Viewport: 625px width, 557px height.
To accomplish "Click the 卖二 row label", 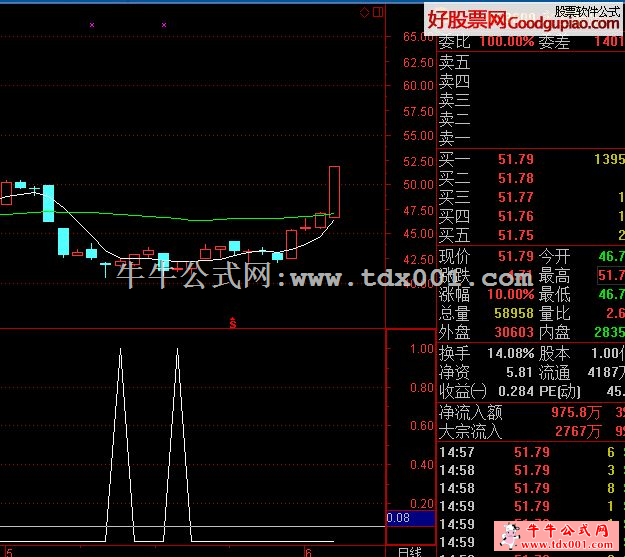I will point(454,120).
